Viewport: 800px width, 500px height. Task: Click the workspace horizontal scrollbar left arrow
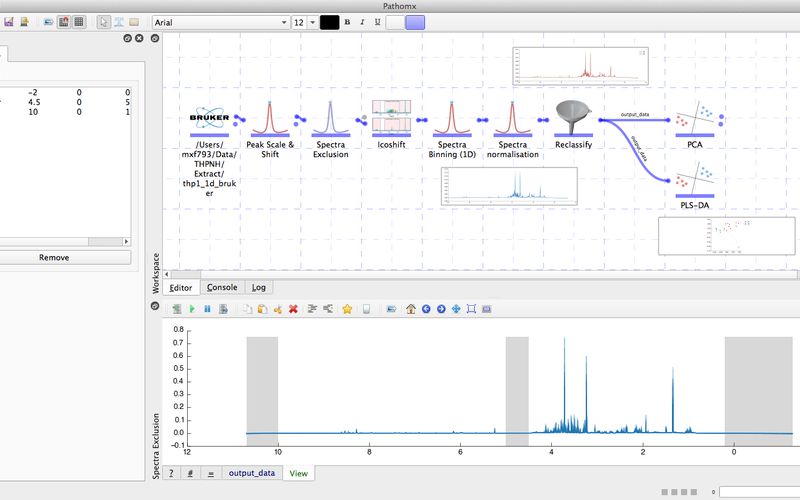coord(167,274)
